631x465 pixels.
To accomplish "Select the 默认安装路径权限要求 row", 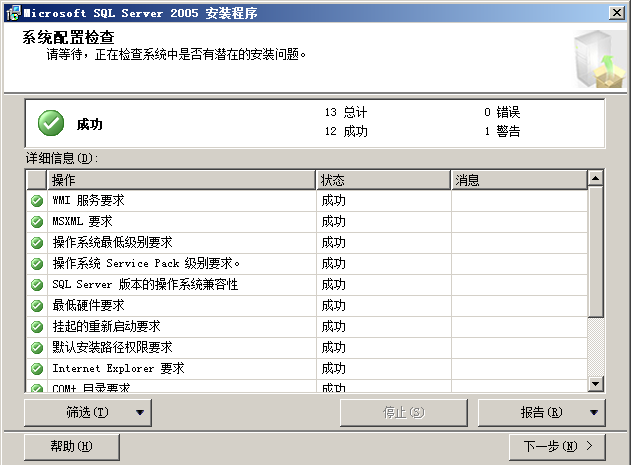I will click(307, 347).
